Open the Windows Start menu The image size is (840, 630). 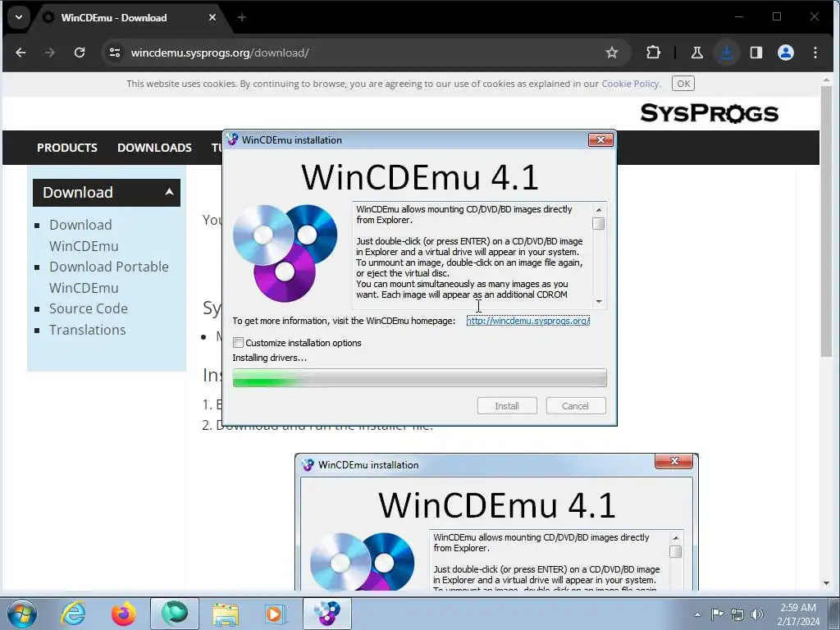click(22, 614)
